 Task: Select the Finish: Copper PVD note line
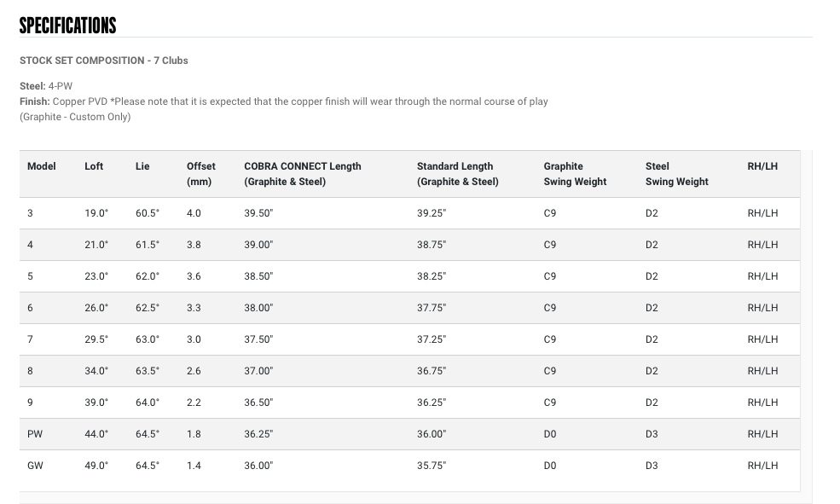[x=284, y=101]
